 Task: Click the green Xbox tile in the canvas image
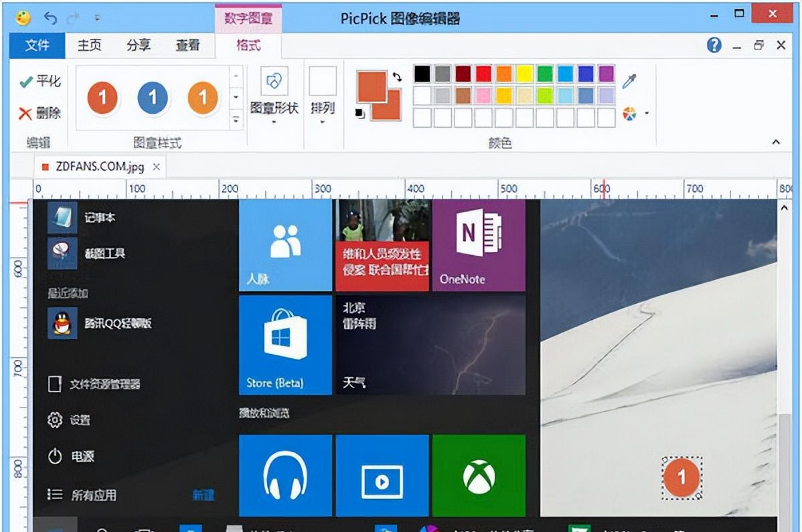(x=479, y=475)
